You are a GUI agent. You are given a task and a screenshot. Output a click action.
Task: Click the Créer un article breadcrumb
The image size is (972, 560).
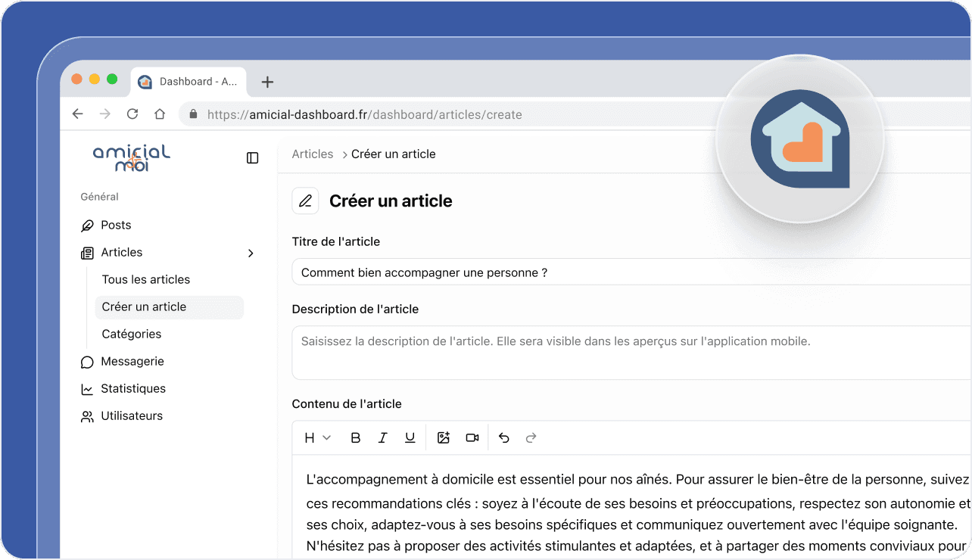[x=394, y=154]
